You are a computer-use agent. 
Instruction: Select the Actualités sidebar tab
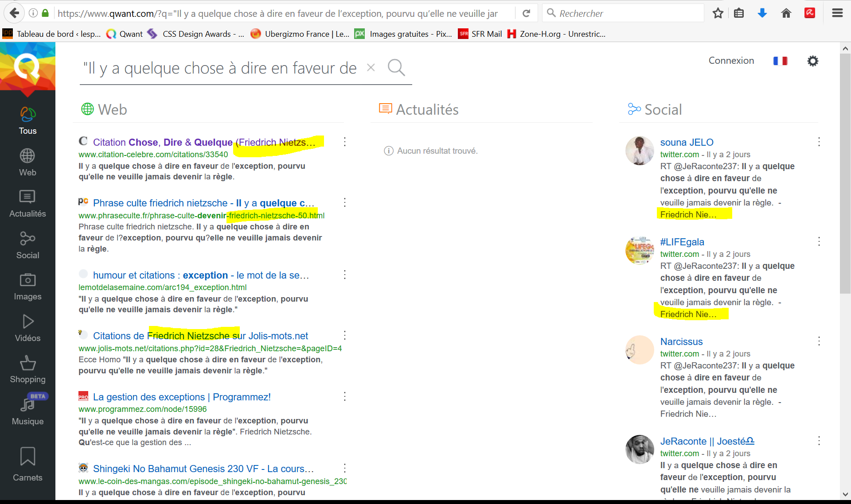[x=27, y=204]
